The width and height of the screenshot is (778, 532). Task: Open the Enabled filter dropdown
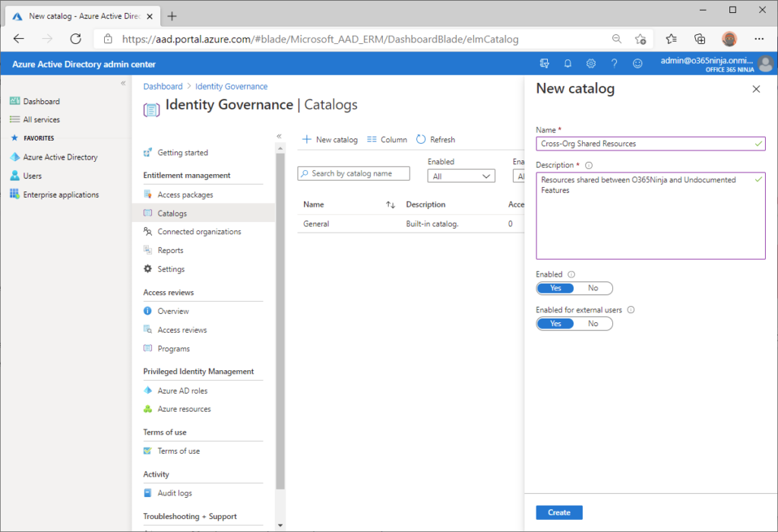click(x=461, y=176)
